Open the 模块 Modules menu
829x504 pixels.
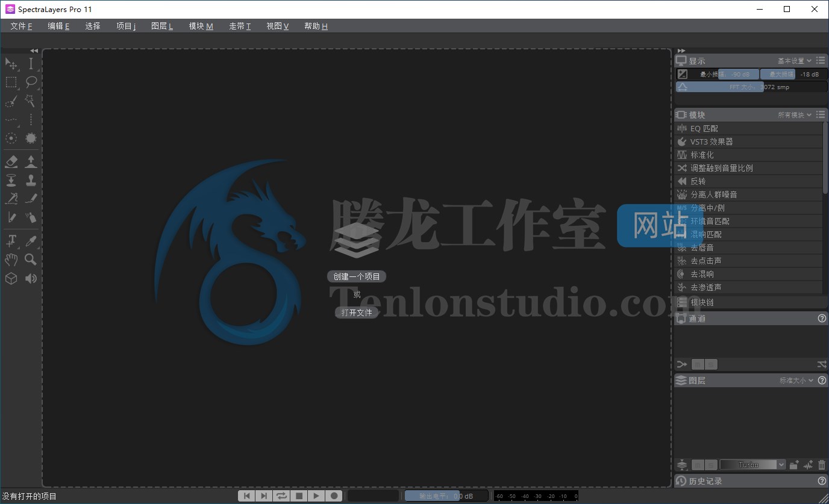201,26
